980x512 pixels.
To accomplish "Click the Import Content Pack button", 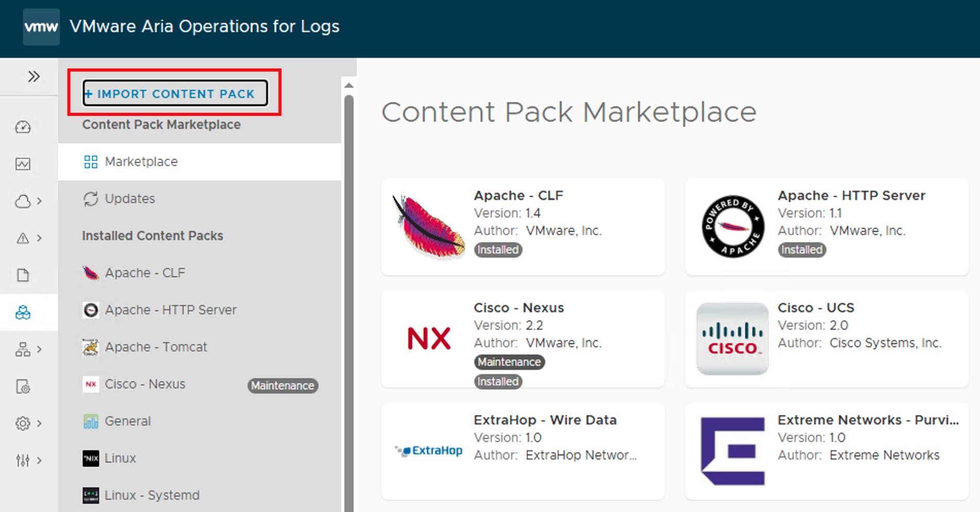I will [x=175, y=93].
